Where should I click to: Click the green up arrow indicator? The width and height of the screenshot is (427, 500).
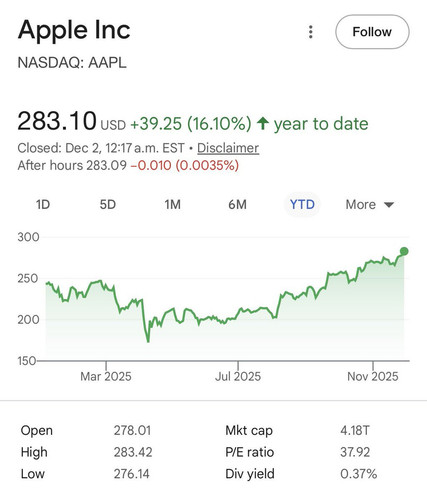click(x=263, y=123)
